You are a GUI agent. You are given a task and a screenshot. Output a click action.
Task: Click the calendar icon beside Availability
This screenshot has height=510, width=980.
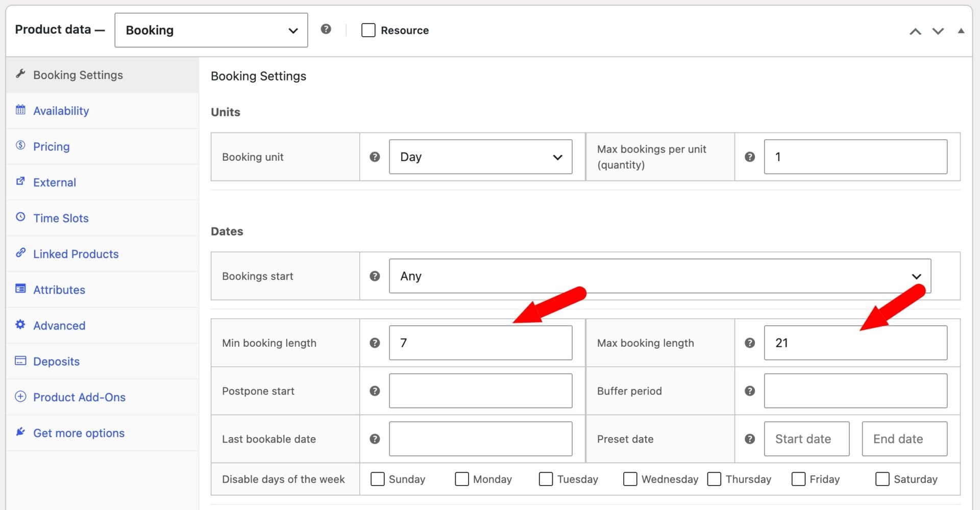pyautogui.click(x=20, y=110)
